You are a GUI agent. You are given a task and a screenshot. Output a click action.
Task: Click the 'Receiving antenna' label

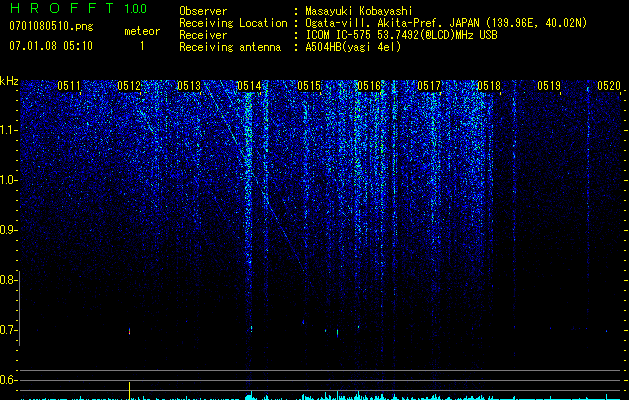pyautogui.click(x=230, y=47)
